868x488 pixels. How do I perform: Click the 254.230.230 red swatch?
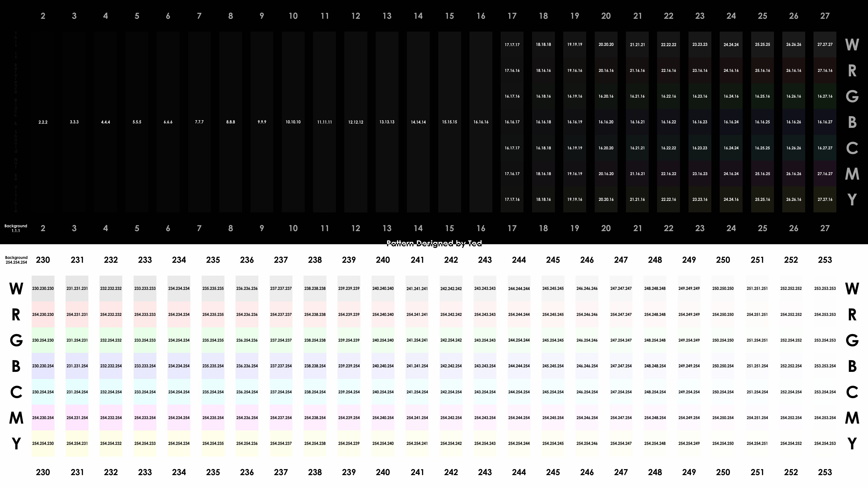[x=43, y=314]
